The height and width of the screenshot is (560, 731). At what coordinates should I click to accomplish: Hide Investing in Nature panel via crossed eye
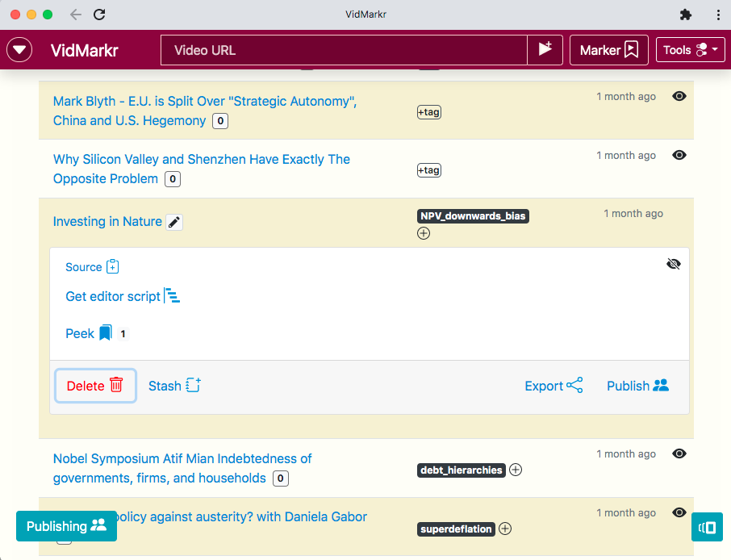click(674, 264)
